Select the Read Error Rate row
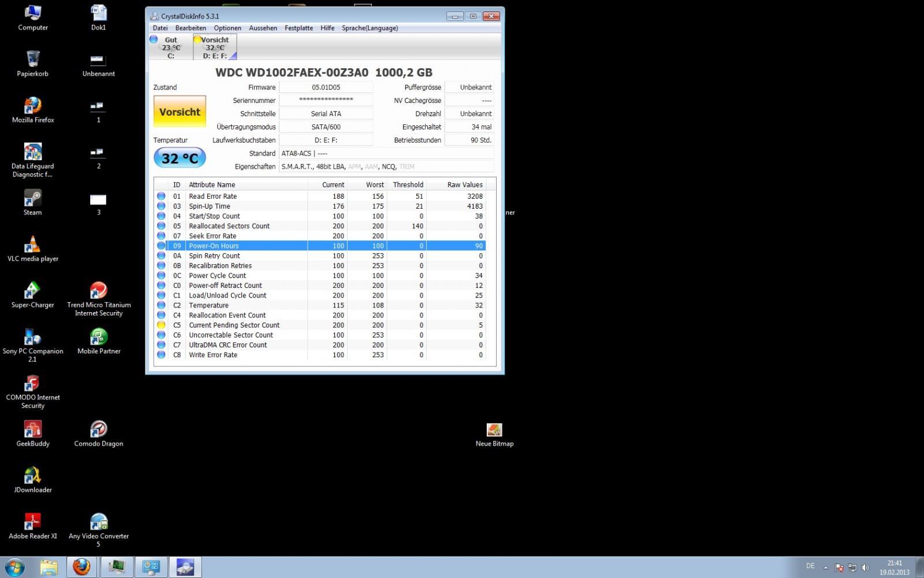 click(x=320, y=197)
